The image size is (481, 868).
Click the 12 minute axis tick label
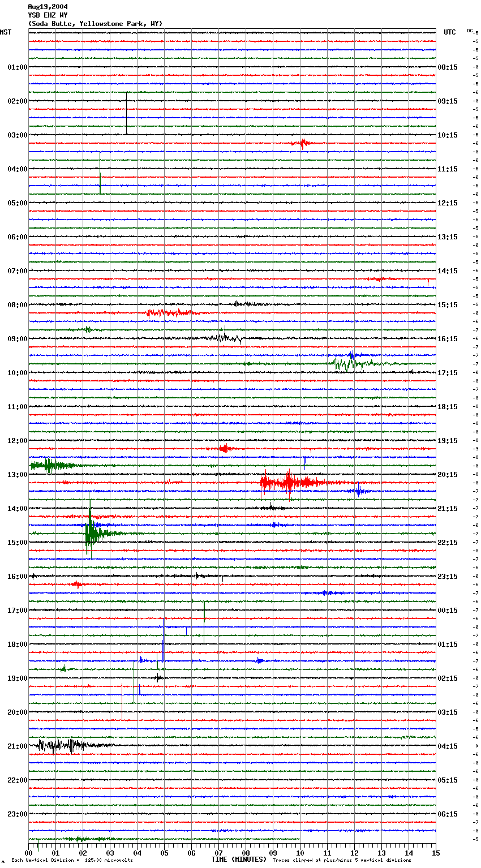coord(355,853)
